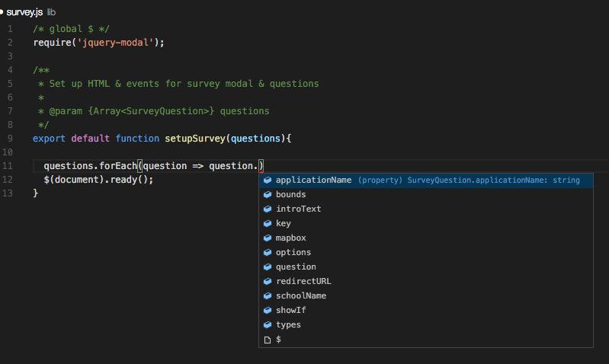The height and width of the screenshot is (364, 609).
Task: Click the unsaved-changes dot on survey.js tab
Action: 2,13
